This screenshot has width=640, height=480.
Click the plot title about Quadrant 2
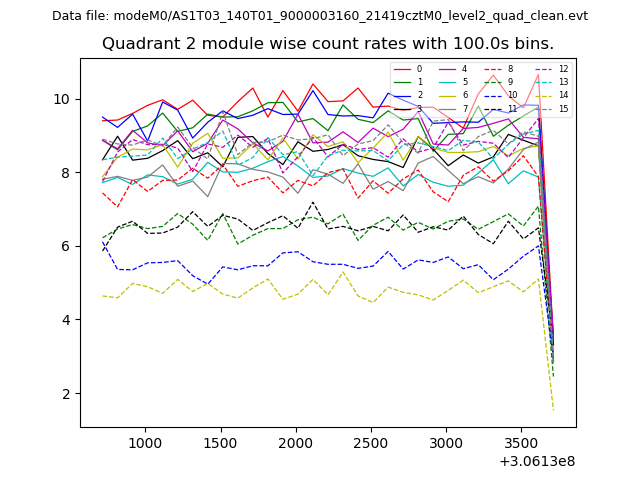pos(327,44)
